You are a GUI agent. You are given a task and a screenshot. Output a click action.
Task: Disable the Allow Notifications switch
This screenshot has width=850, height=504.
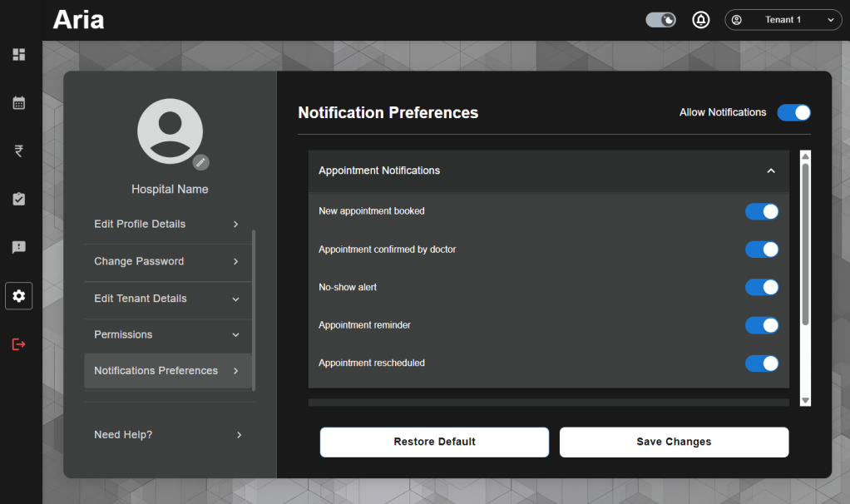click(793, 113)
